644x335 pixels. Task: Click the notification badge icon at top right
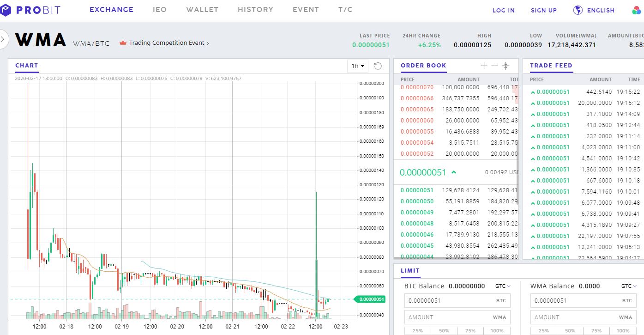(637, 10)
